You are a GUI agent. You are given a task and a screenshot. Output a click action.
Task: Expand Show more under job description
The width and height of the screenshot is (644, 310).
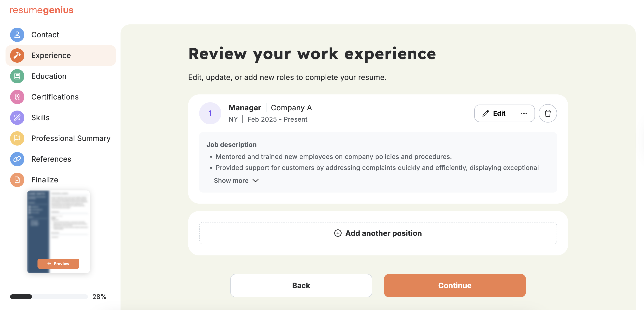231,180
